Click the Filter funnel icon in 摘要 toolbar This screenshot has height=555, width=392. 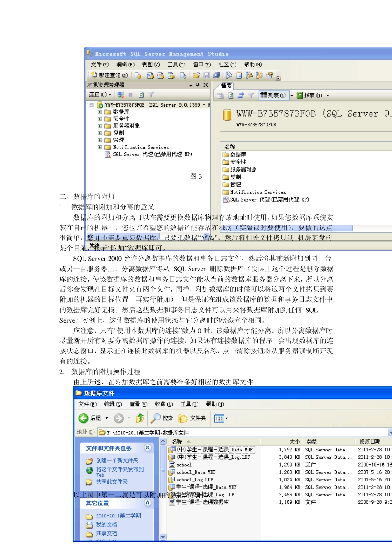pos(251,95)
